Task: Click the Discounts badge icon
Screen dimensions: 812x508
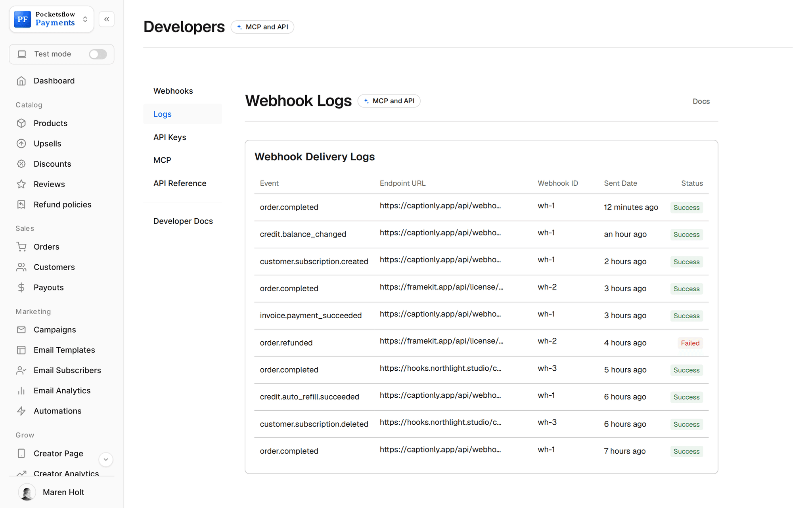Action: click(21, 164)
